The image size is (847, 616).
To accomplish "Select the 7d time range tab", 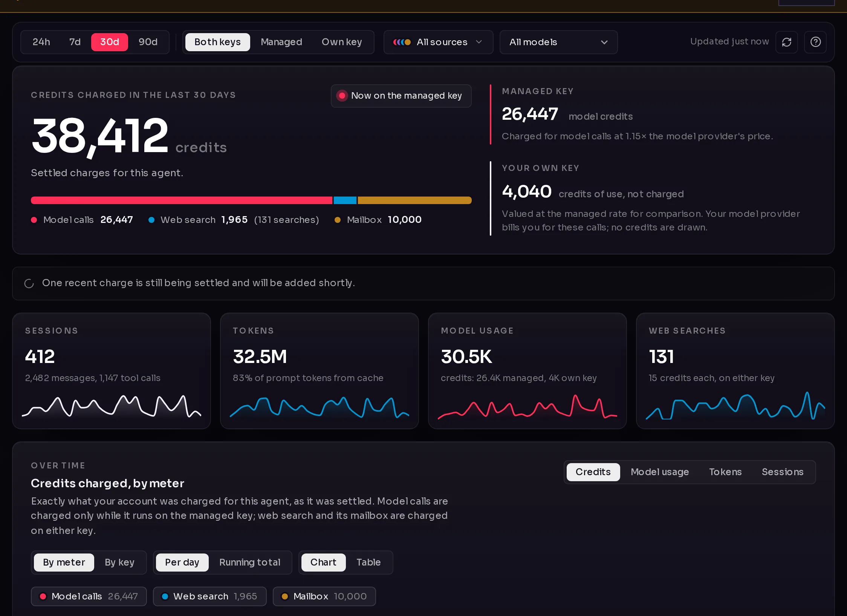I will [75, 42].
